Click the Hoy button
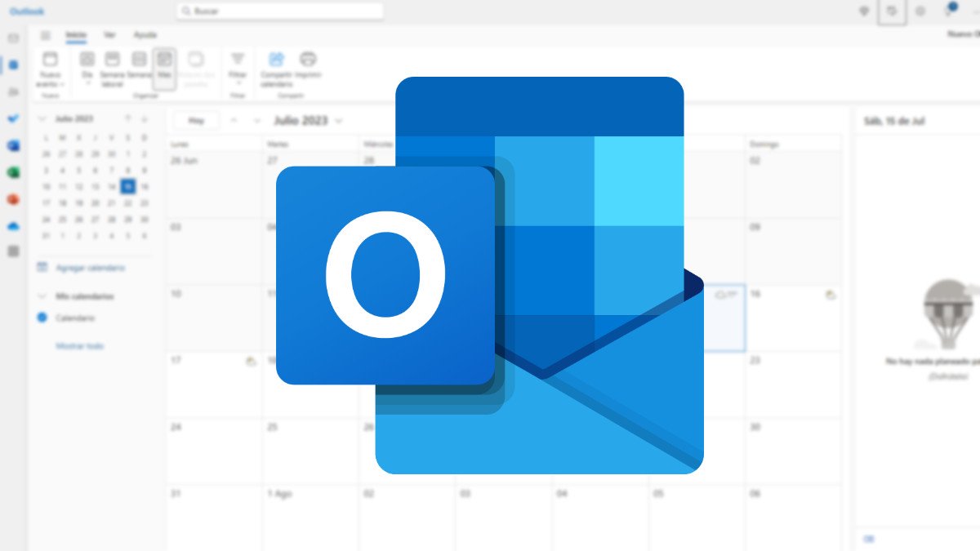980x551 pixels. [x=196, y=120]
